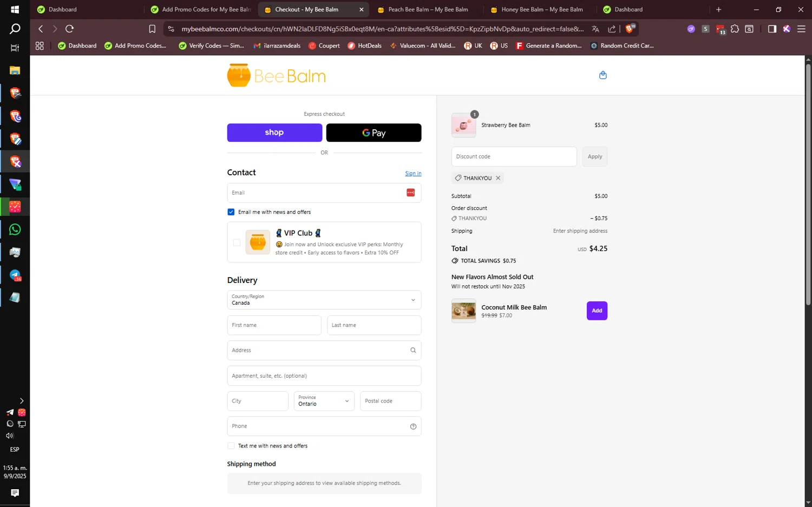Bookmark this page using bookmark icon

click(x=152, y=29)
